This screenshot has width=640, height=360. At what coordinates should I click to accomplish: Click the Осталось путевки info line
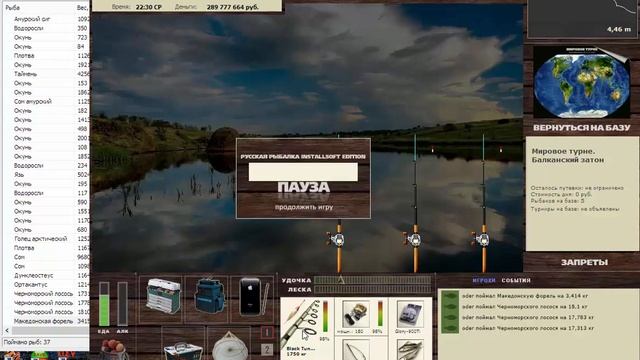[577, 188]
